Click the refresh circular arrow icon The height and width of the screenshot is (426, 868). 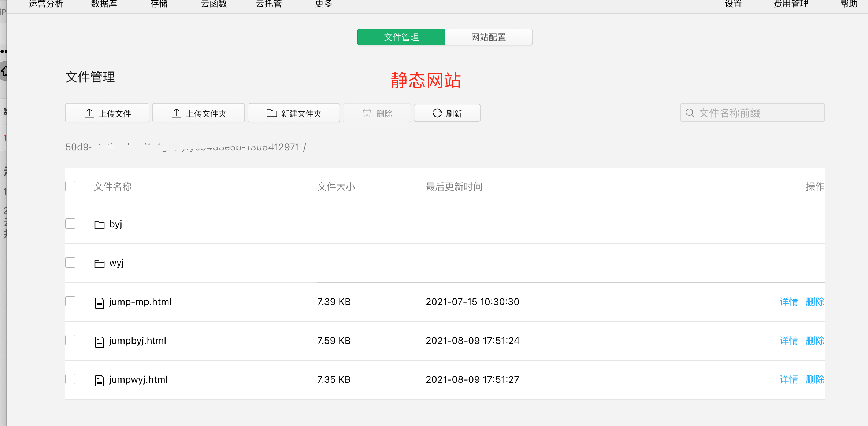pyautogui.click(x=437, y=113)
